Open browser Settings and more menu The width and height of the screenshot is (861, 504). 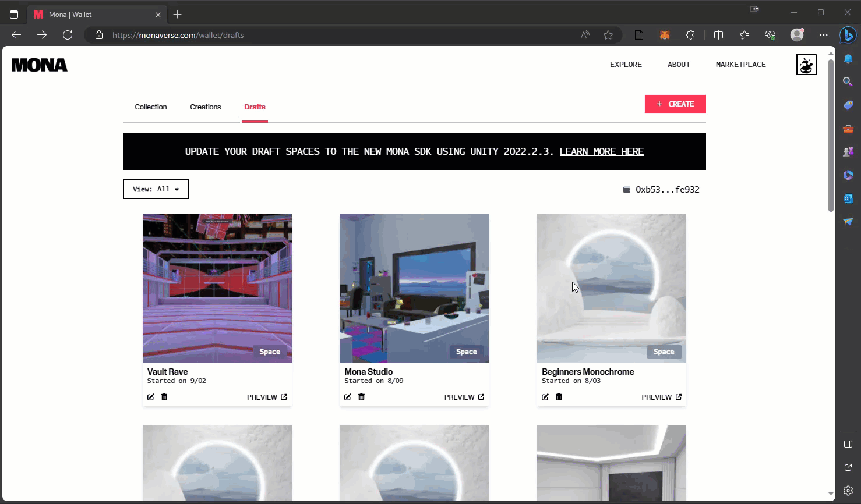tap(823, 35)
